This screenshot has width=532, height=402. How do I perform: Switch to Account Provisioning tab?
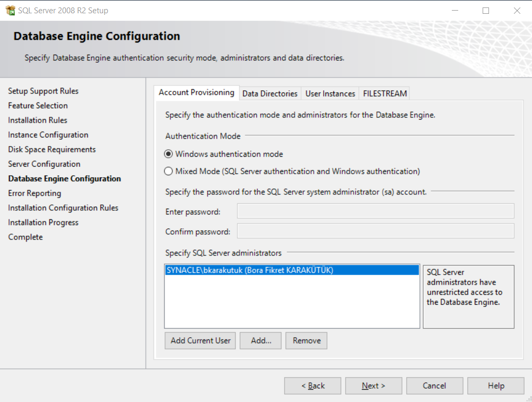coord(196,92)
